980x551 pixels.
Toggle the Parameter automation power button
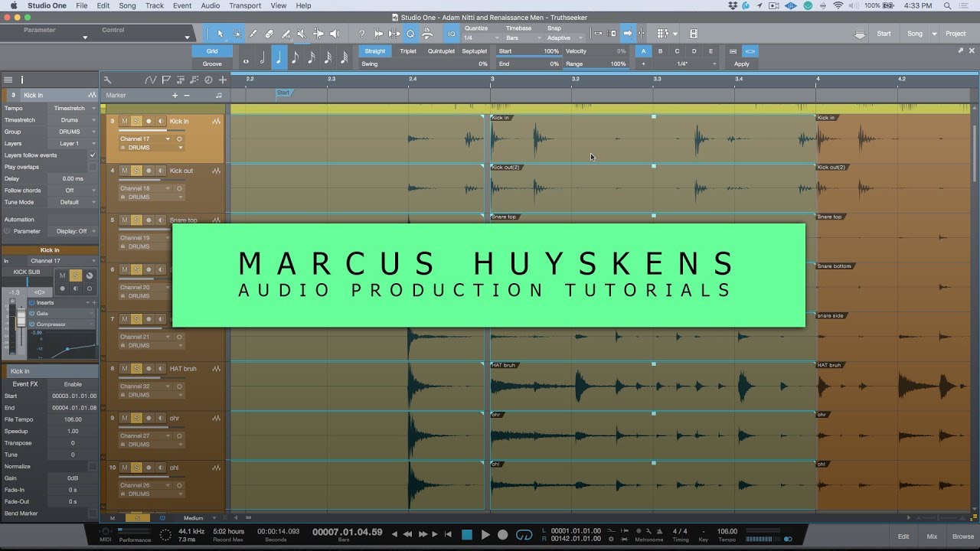click(7, 231)
